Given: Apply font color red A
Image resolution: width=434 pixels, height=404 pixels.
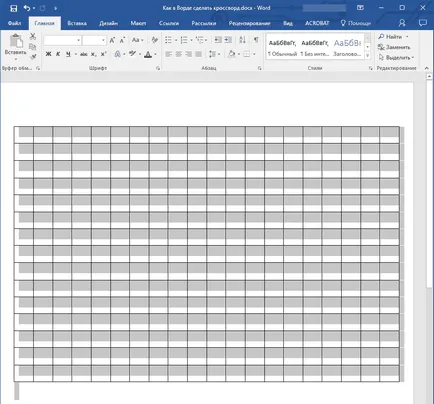Looking at the screenshot, I should 148,54.
